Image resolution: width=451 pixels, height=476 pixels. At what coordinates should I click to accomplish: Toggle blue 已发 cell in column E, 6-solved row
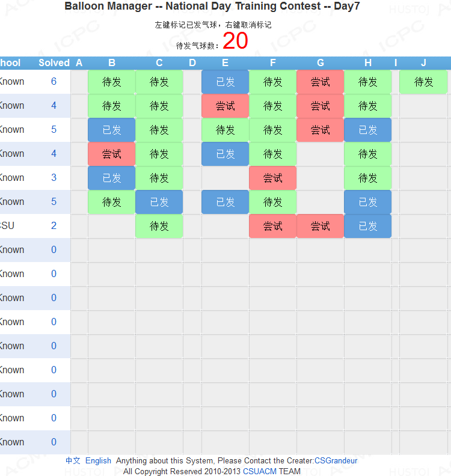tap(225, 82)
